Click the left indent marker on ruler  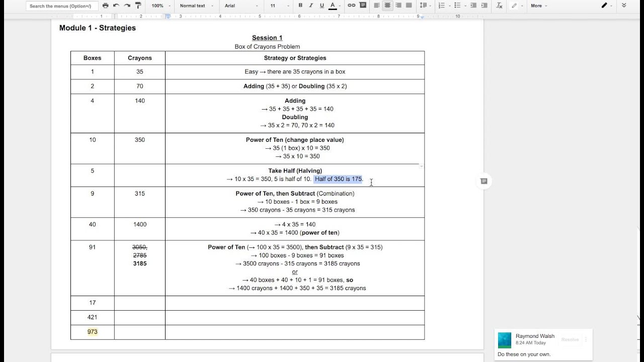click(x=168, y=16)
